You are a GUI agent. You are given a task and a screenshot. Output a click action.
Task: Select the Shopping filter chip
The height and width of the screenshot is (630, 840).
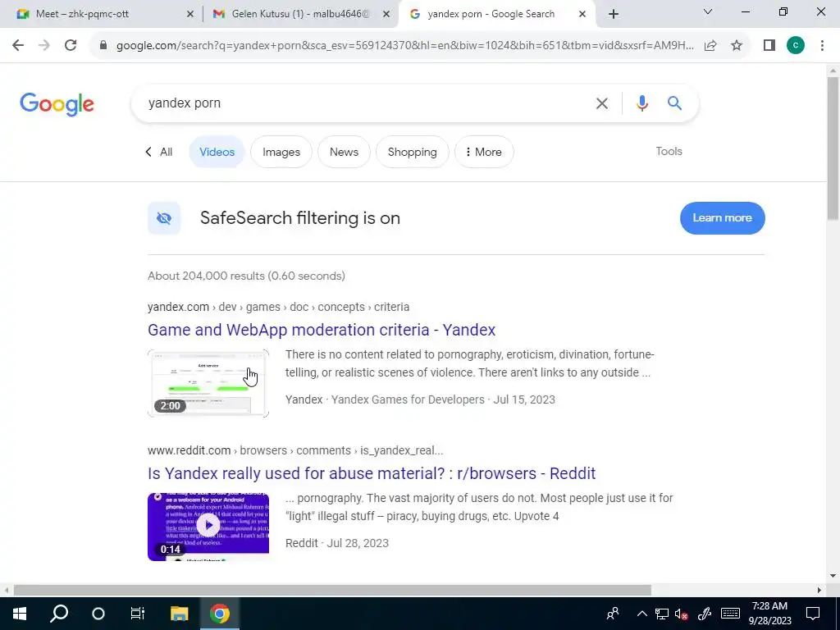(413, 152)
